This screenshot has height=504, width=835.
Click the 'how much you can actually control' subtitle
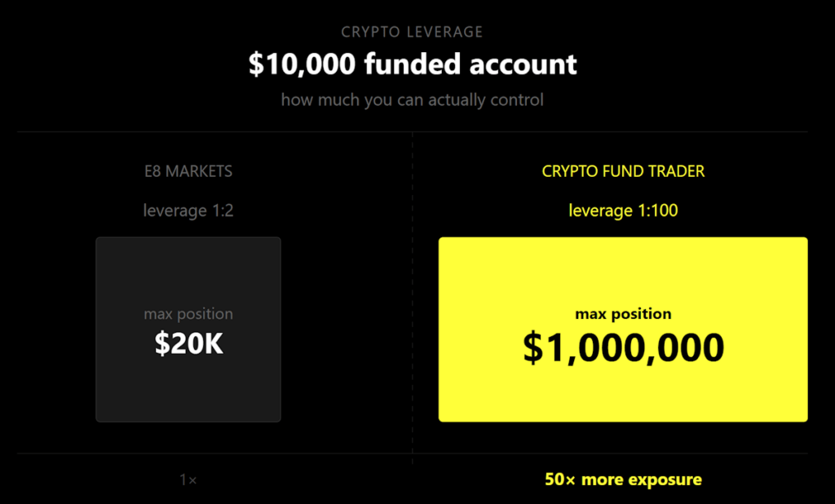point(412,100)
